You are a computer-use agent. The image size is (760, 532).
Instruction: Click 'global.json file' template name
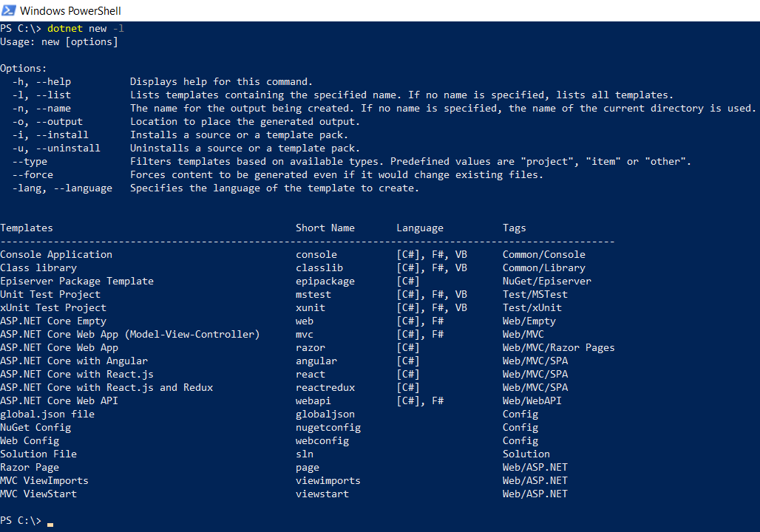(x=47, y=415)
